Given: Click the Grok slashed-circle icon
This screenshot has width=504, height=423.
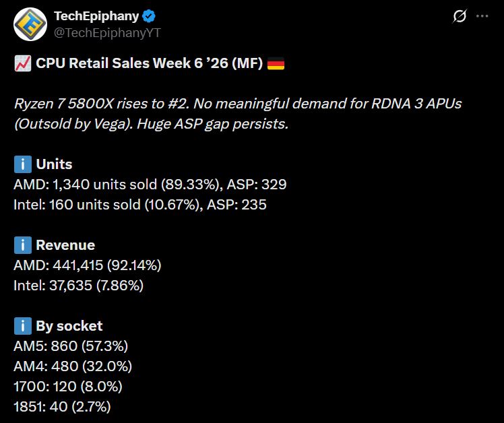Looking at the screenshot, I should [460, 16].
